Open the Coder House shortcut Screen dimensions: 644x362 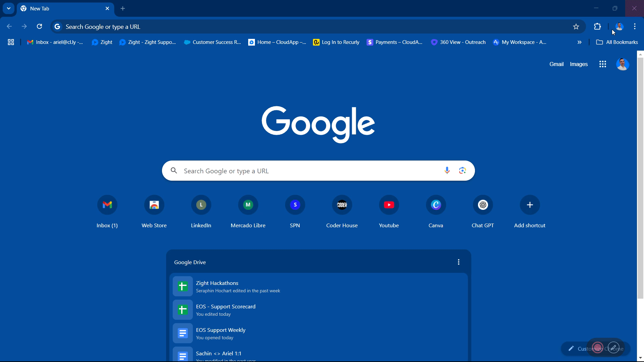(x=342, y=211)
